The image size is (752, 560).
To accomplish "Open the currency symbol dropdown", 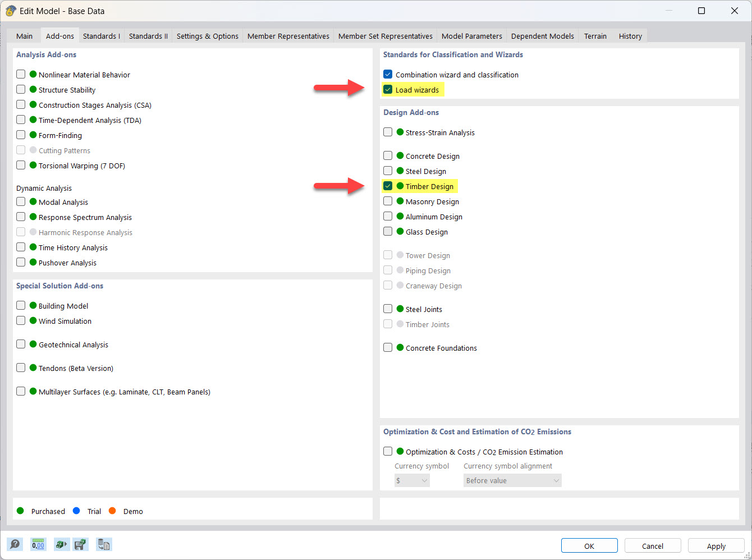I will pos(411,480).
